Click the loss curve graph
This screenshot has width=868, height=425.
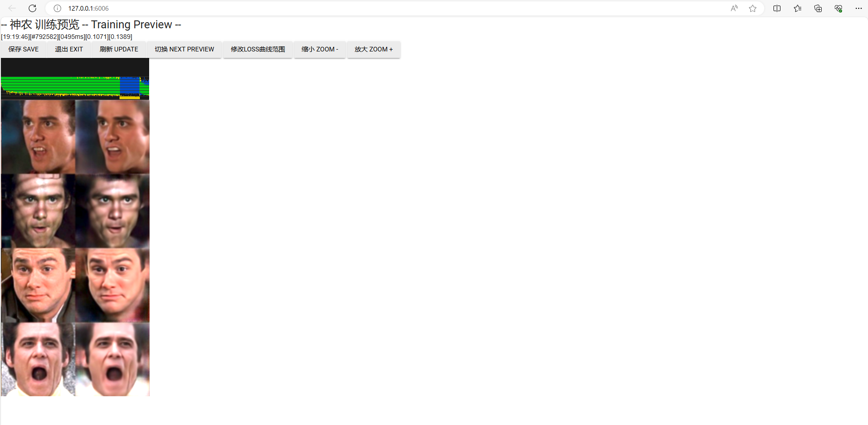pyautogui.click(x=75, y=79)
